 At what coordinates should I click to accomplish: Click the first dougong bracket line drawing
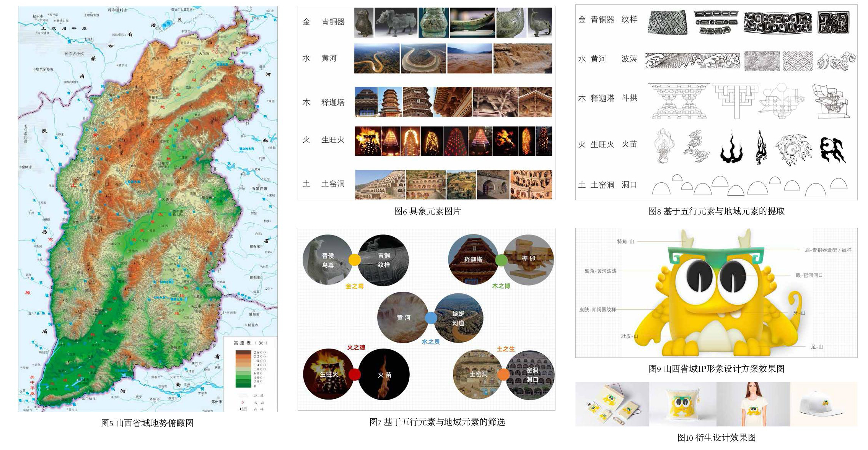click(x=679, y=101)
